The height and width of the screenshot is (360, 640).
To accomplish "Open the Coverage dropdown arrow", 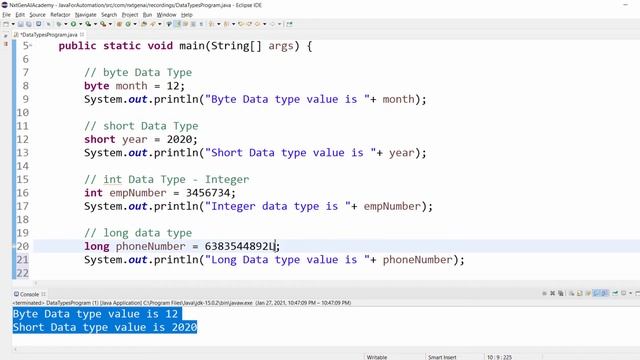I will click(95, 24).
